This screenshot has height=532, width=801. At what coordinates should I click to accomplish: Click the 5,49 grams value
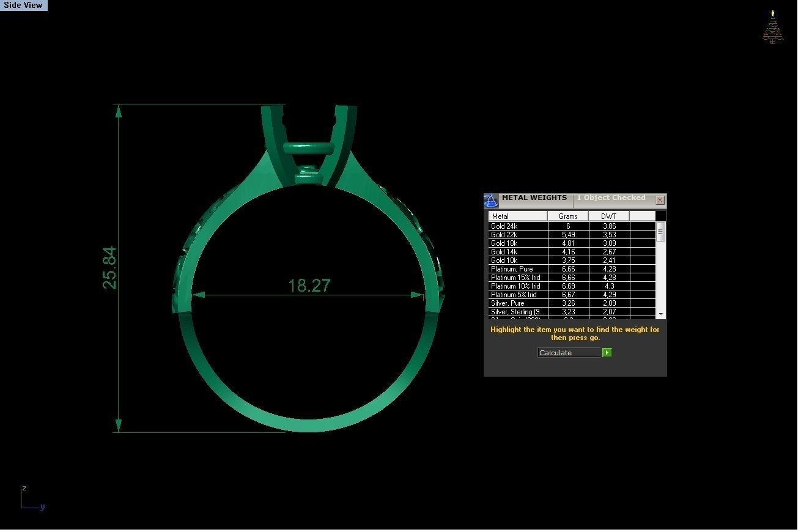568,235
